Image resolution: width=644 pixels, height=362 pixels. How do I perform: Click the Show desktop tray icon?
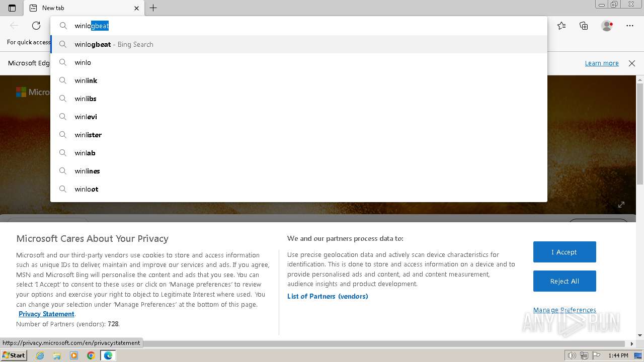point(638,355)
